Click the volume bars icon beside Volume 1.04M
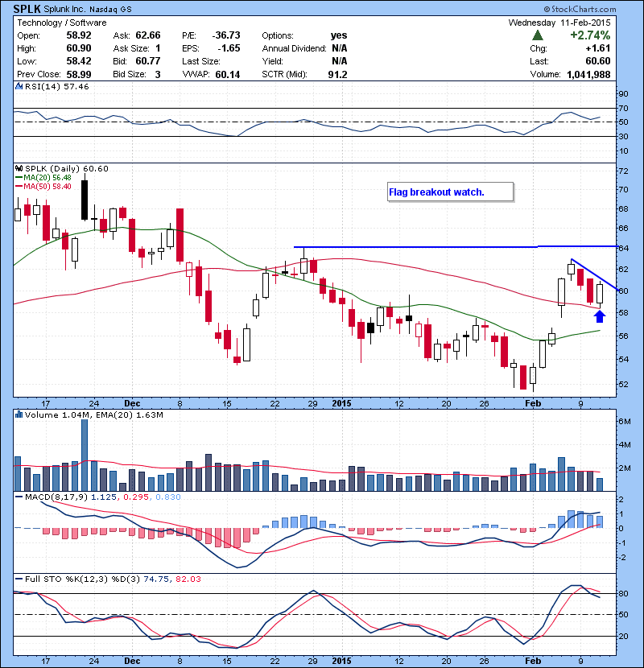Viewport: 644px width, 668px height. coord(19,414)
